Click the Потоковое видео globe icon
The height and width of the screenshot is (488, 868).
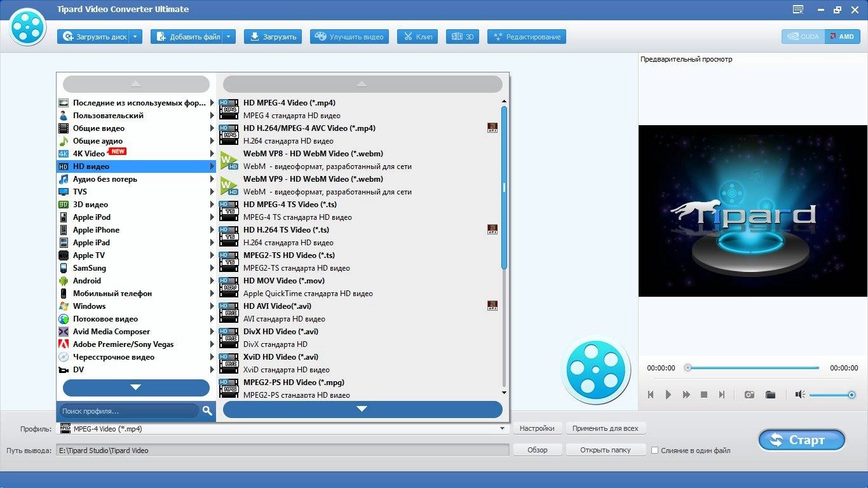point(64,318)
